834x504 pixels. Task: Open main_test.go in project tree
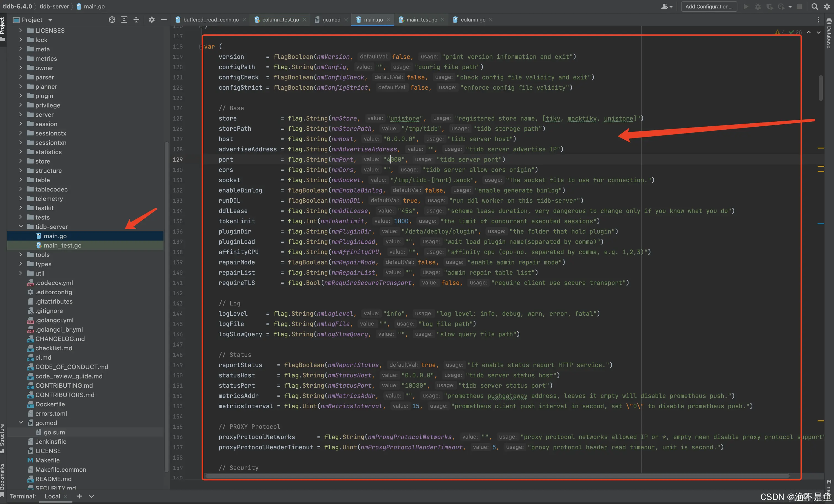[62, 246]
